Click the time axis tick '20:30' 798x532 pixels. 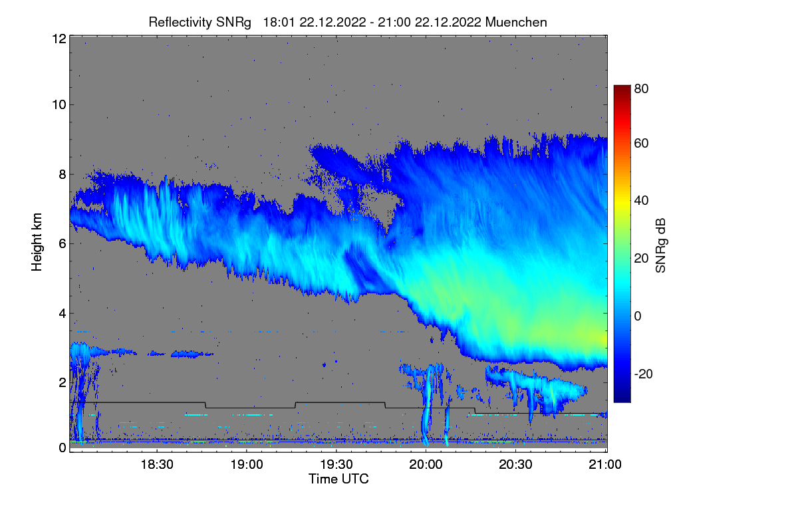(x=516, y=464)
